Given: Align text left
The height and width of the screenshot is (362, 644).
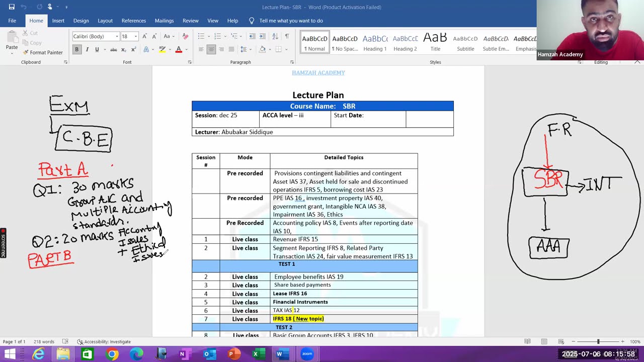Looking at the screenshot, I should (x=201, y=49).
